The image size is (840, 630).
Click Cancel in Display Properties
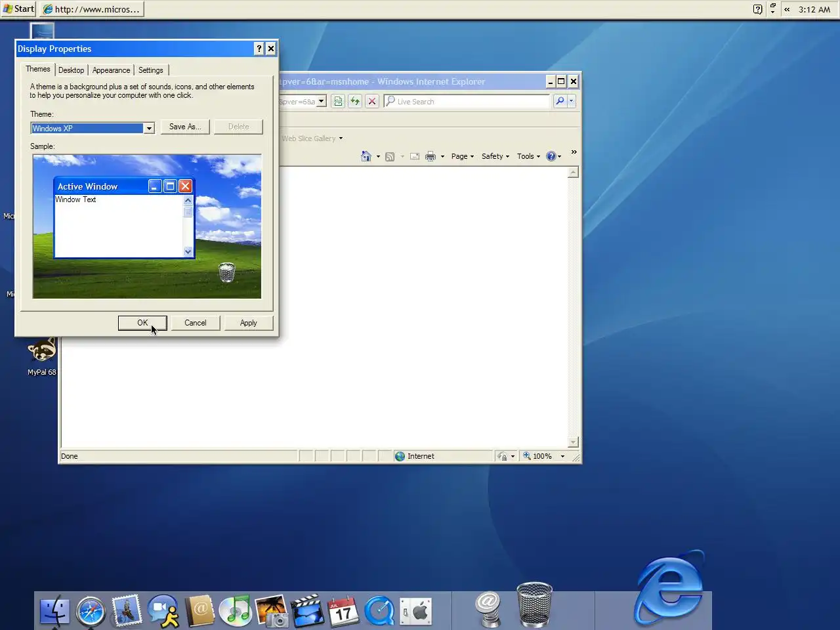tap(196, 323)
